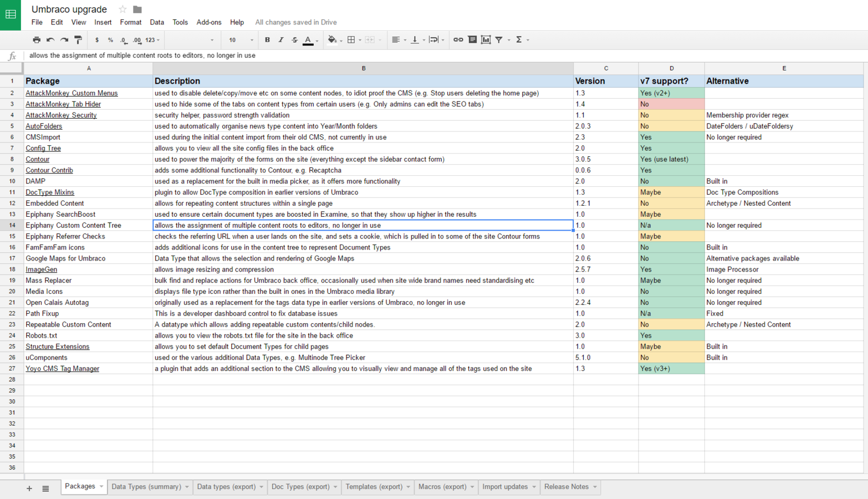Click the merge cells icon
This screenshot has height=499, width=868.
coord(370,40)
